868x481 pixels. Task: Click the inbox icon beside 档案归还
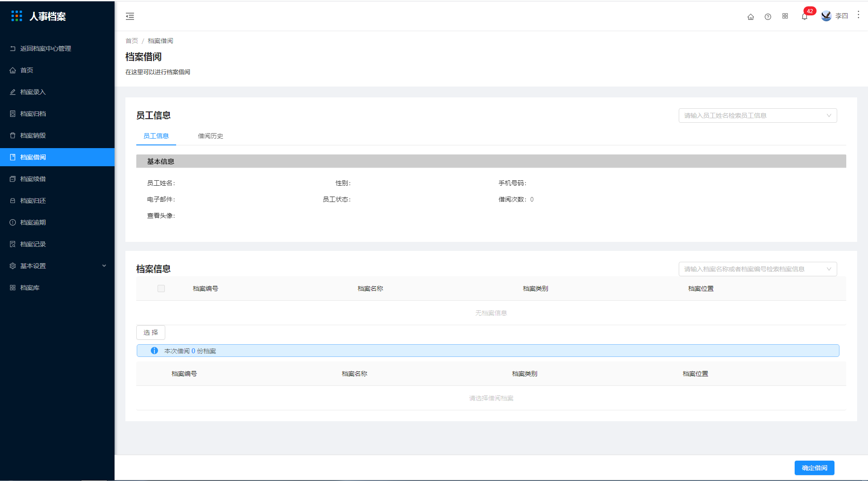click(13, 201)
